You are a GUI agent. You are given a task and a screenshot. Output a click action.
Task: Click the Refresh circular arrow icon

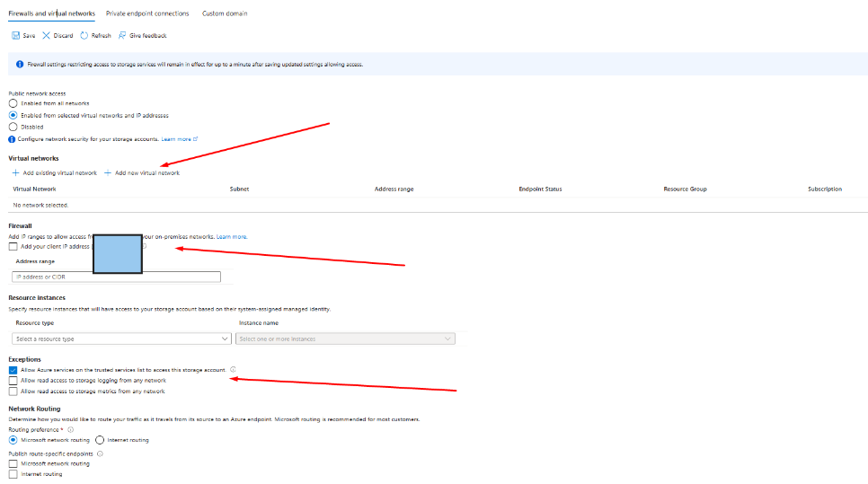coord(84,35)
